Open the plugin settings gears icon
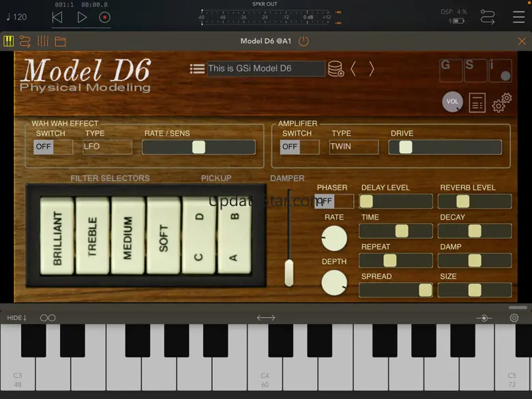 [x=502, y=103]
